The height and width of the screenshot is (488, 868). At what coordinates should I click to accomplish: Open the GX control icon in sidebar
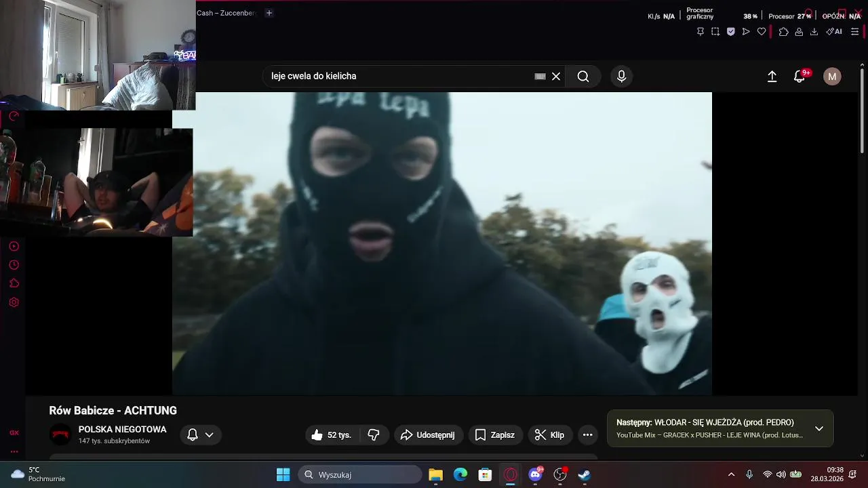14,432
